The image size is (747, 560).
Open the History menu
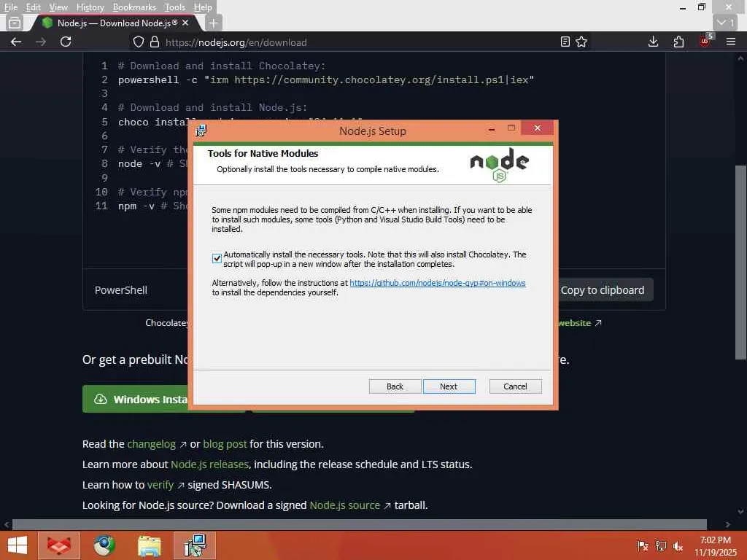tap(90, 7)
